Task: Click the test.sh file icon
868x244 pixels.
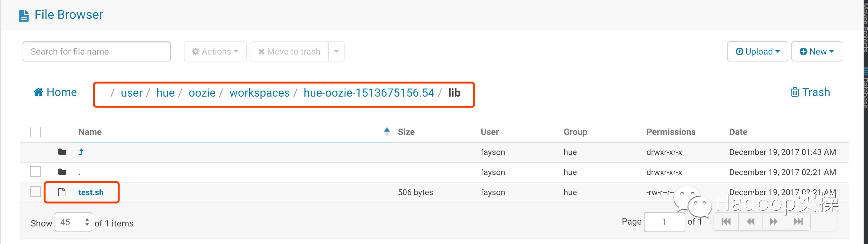Action: 62,192
